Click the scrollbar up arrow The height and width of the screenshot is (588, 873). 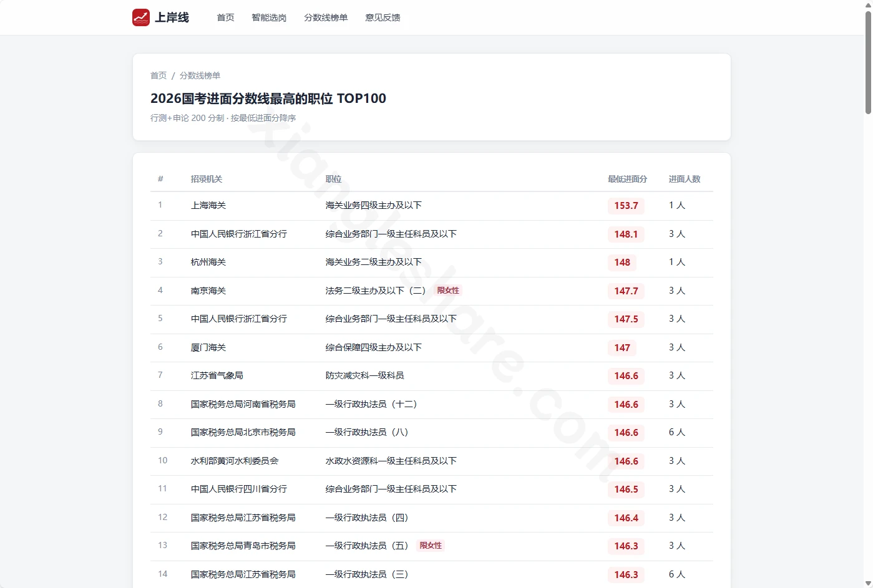[868, 4]
